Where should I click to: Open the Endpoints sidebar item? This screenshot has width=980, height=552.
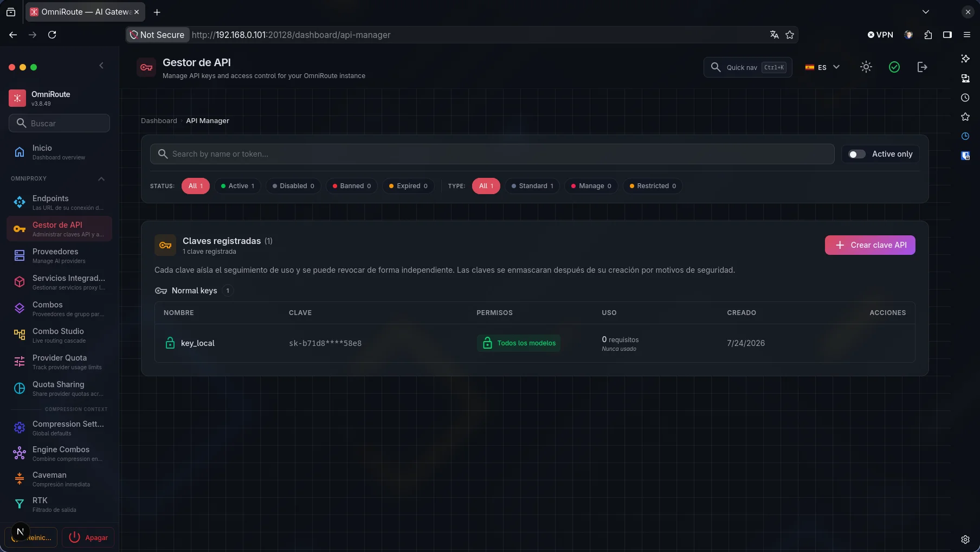tap(59, 202)
